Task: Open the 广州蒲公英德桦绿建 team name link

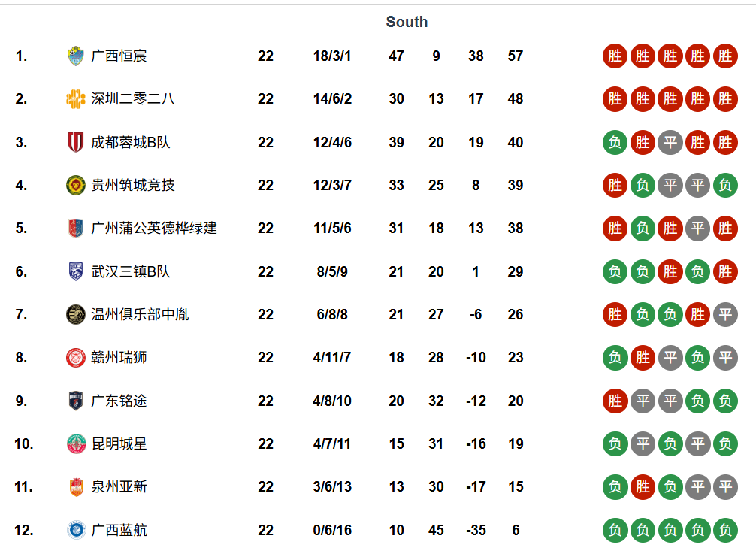Action: [x=154, y=228]
